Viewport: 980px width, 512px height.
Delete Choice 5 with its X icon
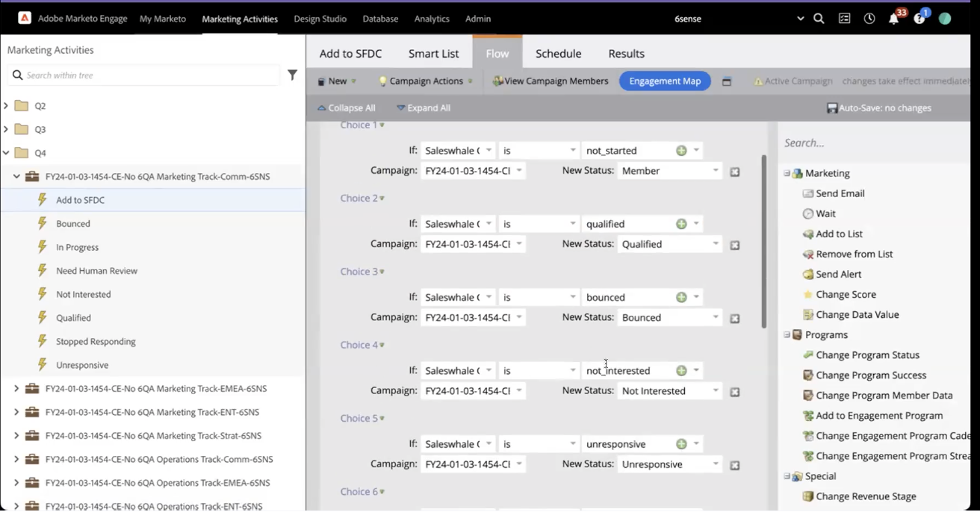tap(735, 465)
